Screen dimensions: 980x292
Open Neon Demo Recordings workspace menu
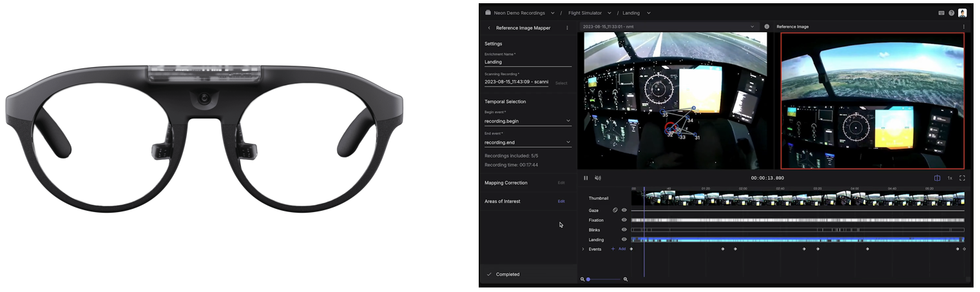point(552,13)
